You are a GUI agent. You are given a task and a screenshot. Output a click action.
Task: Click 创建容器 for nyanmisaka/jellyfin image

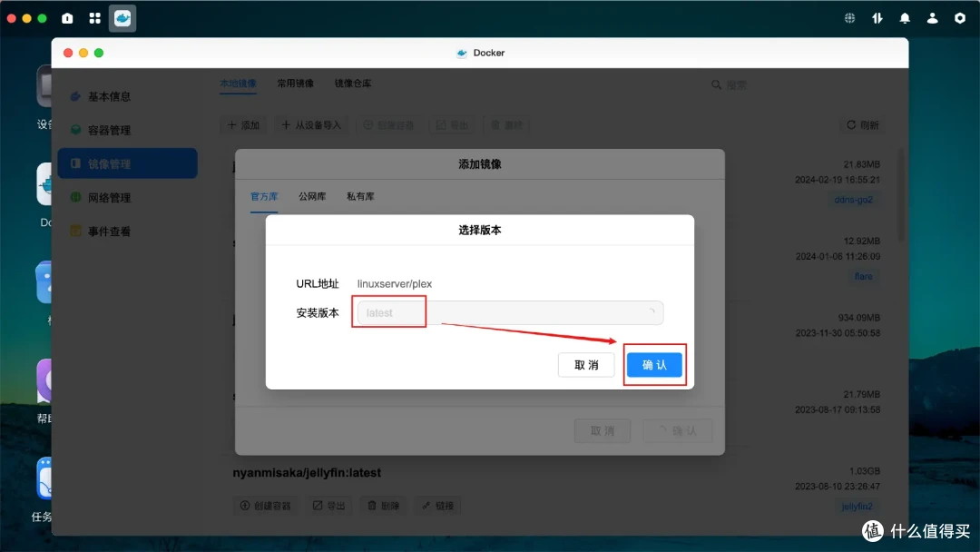click(x=266, y=506)
